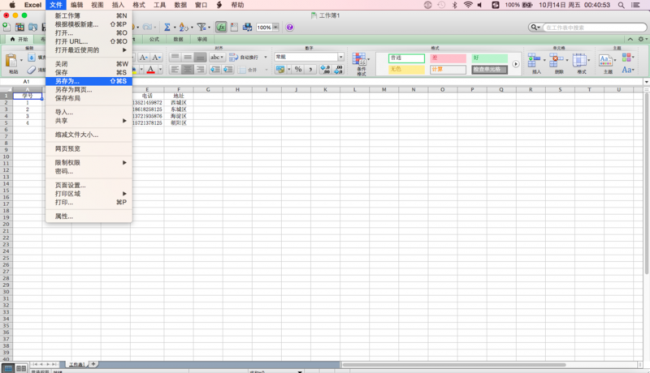Open 编辑 menu in menu bar
This screenshot has height=373, width=650.
pos(77,5)
